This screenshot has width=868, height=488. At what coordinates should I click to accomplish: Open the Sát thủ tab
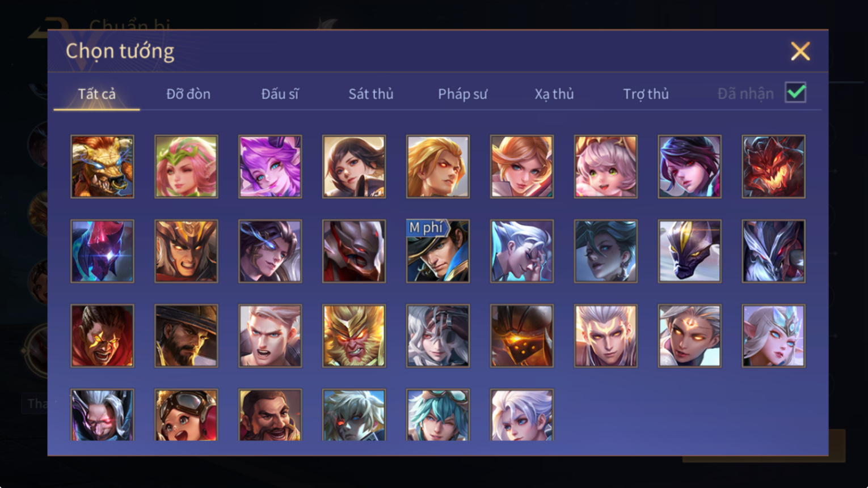click(x=371, y=94)
